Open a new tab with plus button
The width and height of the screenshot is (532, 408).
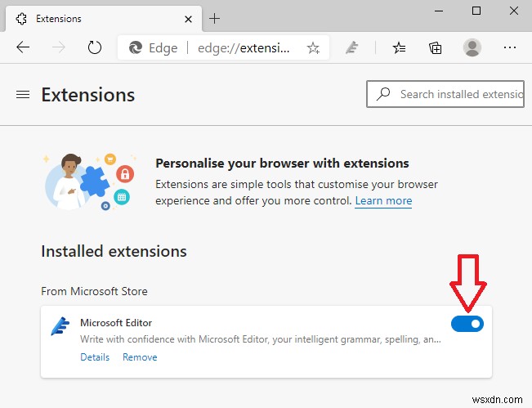[214, 18]
